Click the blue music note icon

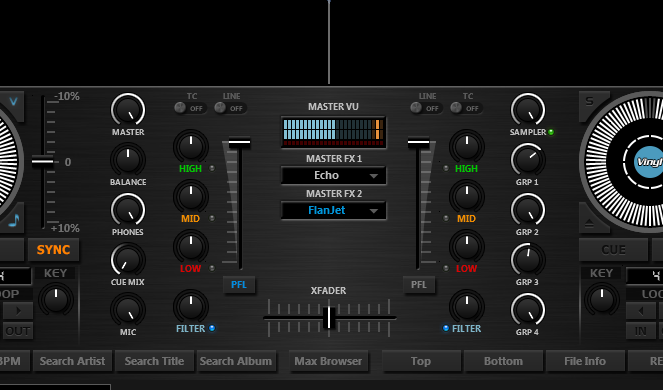click(14, 220)
